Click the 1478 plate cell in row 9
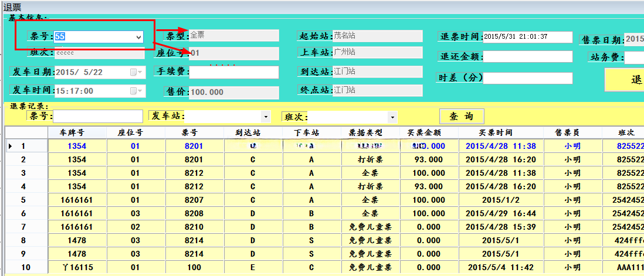644x276 pixels. (77, 254)
